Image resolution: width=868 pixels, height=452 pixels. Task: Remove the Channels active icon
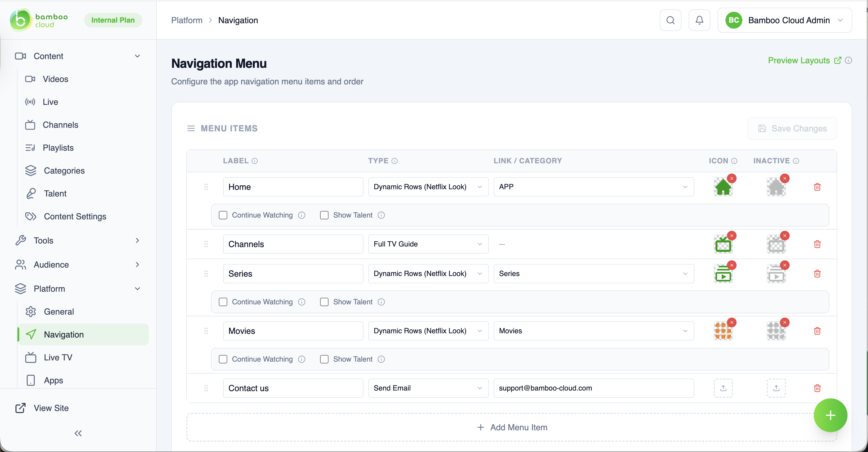[731, 236]
